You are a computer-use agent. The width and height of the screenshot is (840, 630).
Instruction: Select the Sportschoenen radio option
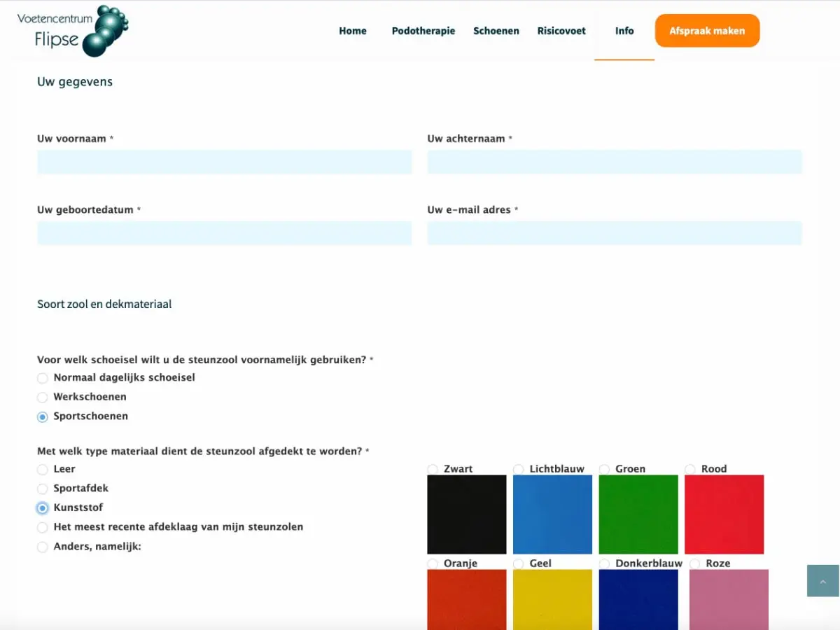click(43, 416)
